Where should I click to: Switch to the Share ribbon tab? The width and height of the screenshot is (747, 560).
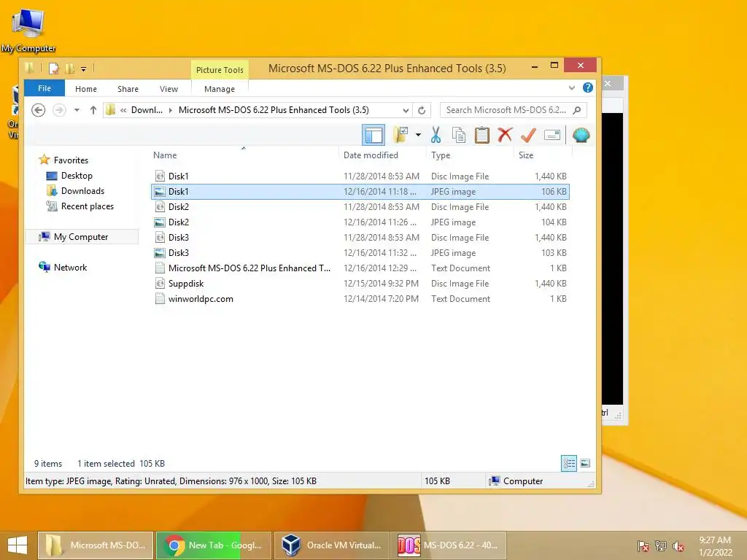(128, 89)
